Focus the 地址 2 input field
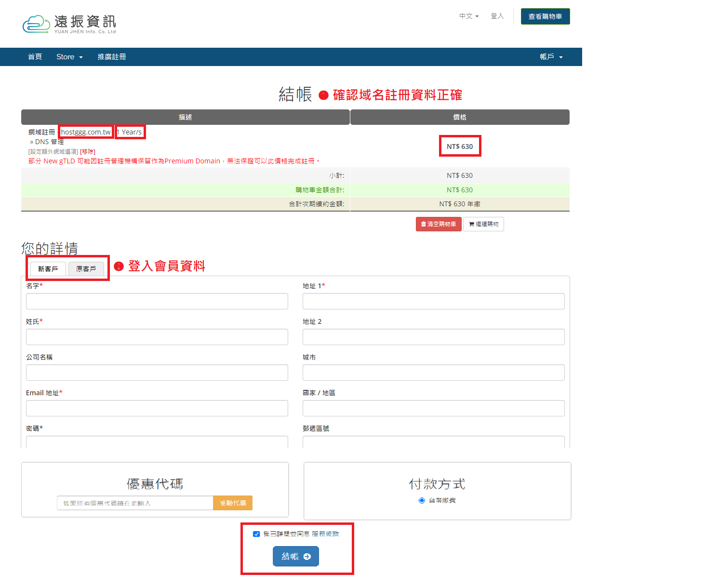719x588 pixels. tap(434, 337)
